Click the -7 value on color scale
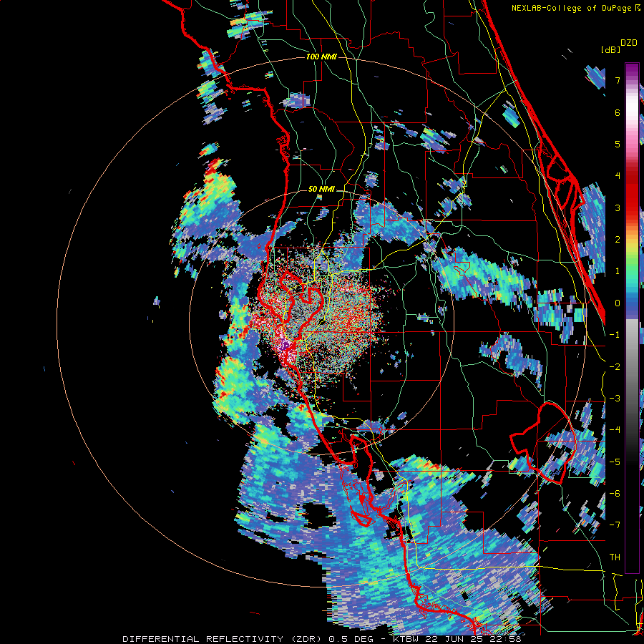Image resolution: width=644 pixels, height=644 pixels. 615,525
